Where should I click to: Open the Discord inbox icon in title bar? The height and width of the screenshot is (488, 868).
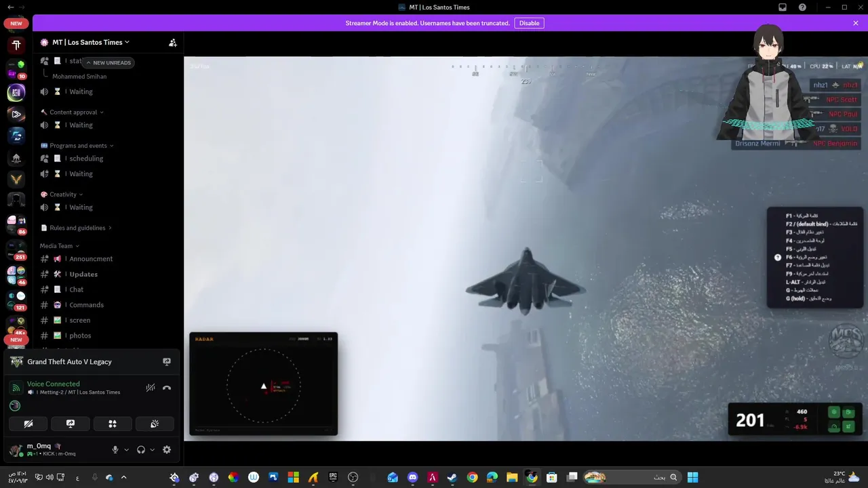click(783, 7)
